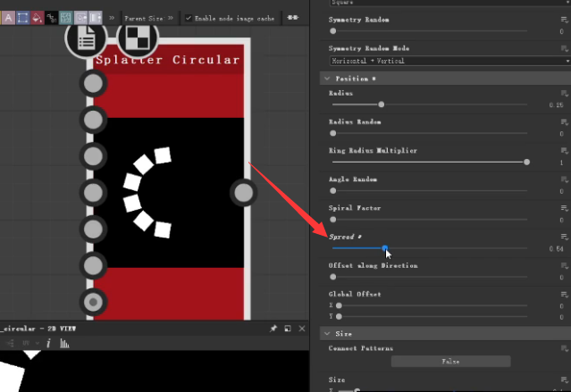Open the Parent Size dropdown
The height and width of the screenshot is (392, 571).
[148, 18]
